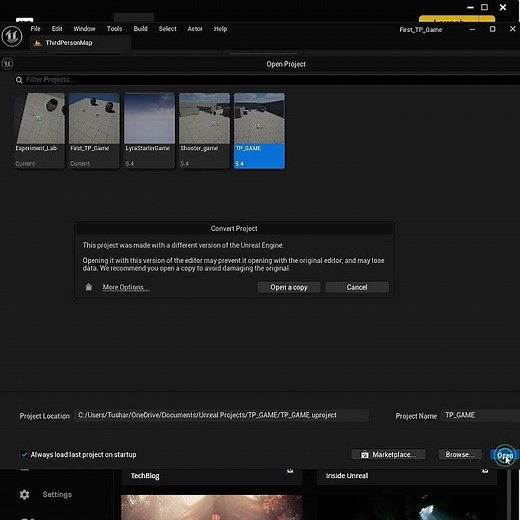This screenshot has width=520, height=520.
Task: Open the Window menu
Action: 84,29
